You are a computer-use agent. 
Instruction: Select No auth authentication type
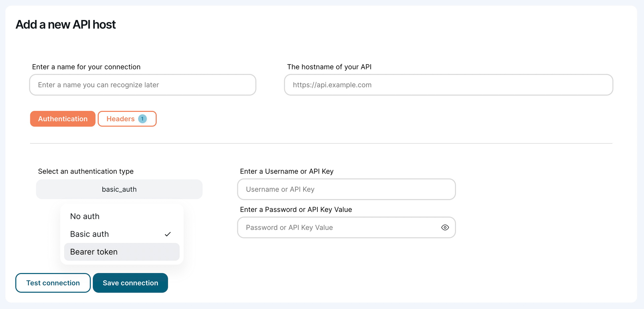[85, 216]
